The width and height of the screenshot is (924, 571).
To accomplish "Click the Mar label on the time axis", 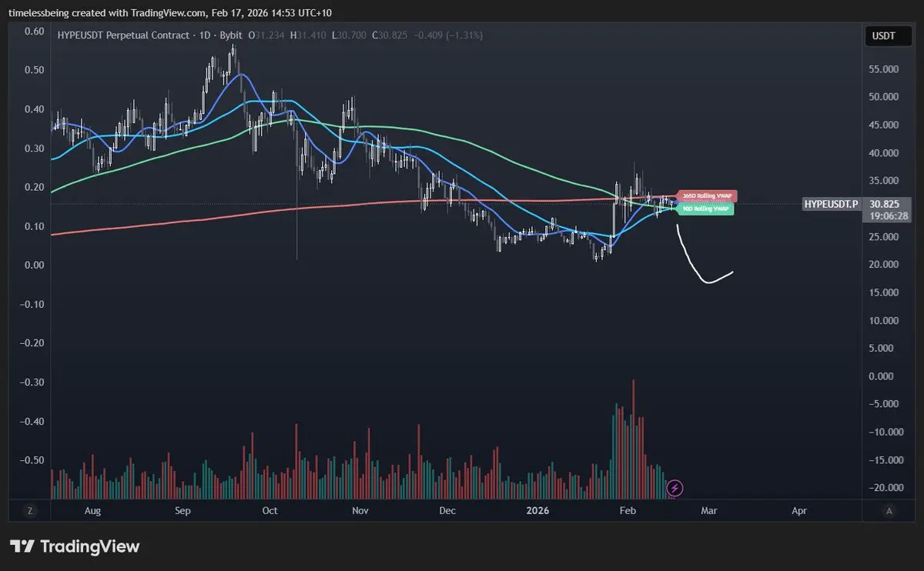I will click(x=708, y=510).
